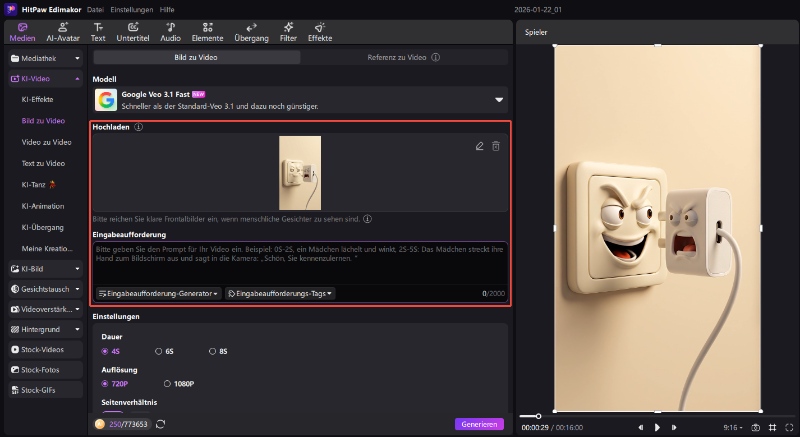Image resolution: width=800 pixels, height=437 pixels.
Task: Select KI-Effekte in sidebar
Action: tap(37, 99)
